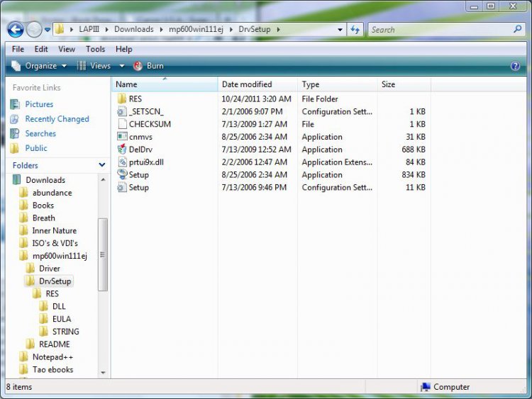Go back with the blue Back arrow

pyautogui.click(x=16, y=30)
